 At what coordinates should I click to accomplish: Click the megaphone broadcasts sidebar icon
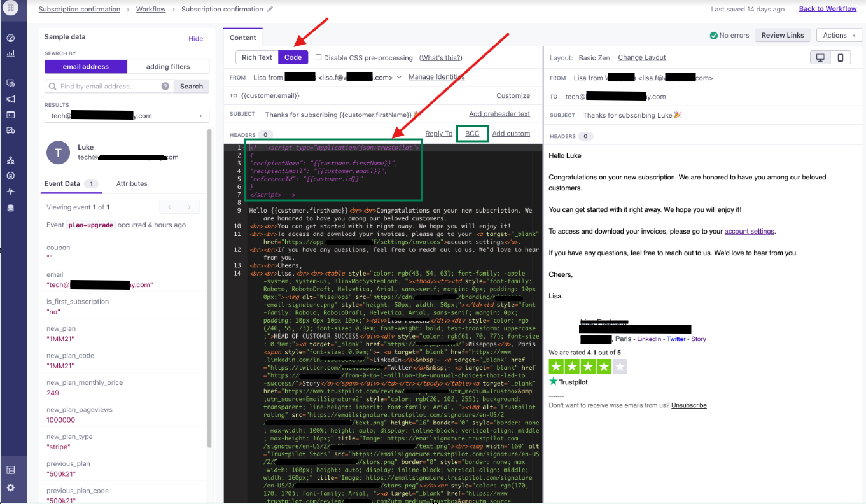pos(10,99)
